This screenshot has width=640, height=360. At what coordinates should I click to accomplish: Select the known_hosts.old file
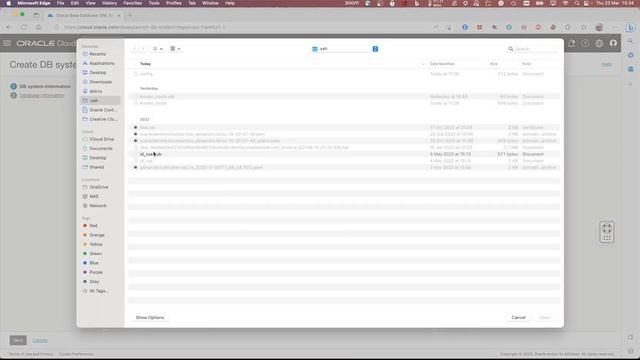(344, 97)
